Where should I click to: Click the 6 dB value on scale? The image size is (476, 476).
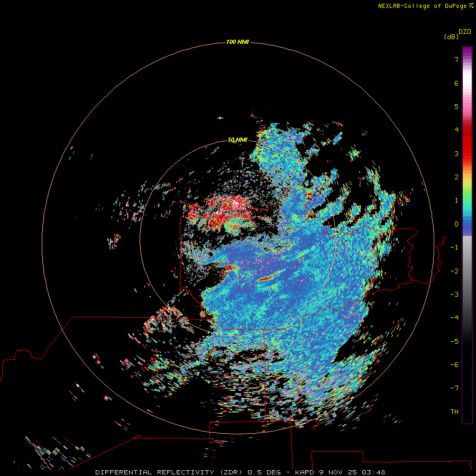[456, 83]
